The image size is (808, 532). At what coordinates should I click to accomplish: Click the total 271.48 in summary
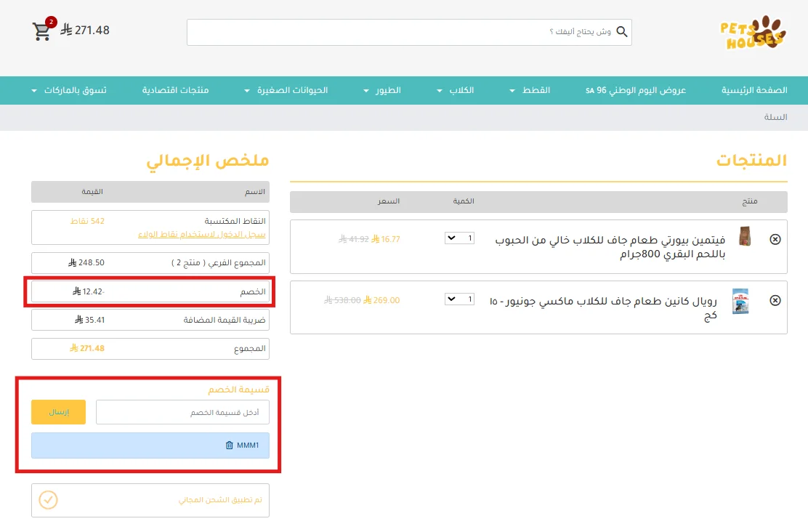(x=87, y=348)
